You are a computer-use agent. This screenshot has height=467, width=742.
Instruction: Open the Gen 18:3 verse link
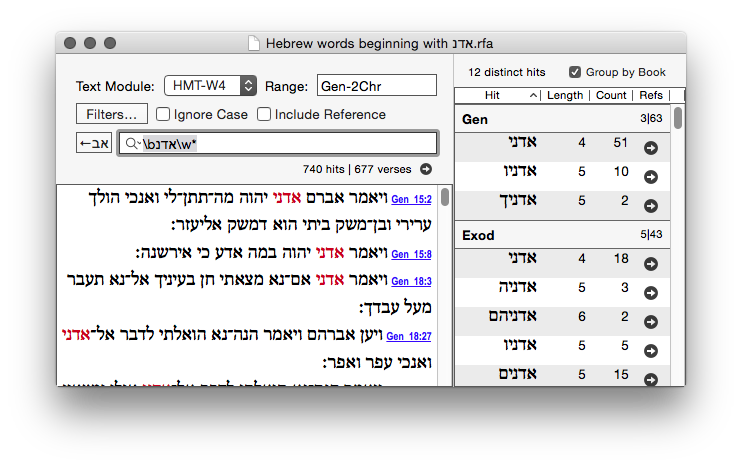click(x=411, y=281)
